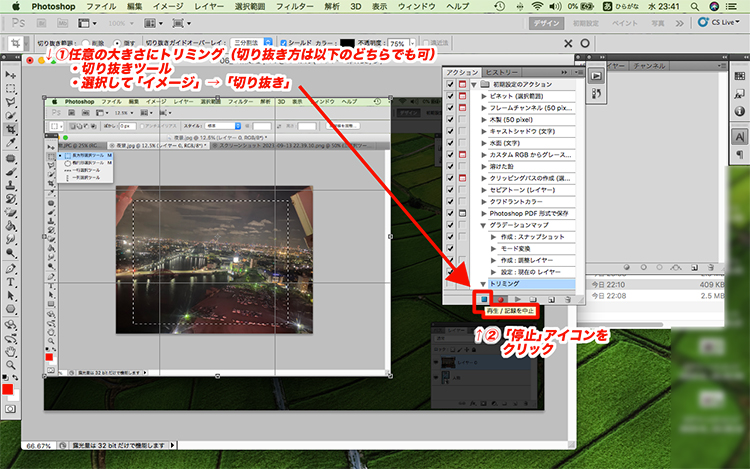Image resolution: width=750 pixels, height=469 pixels.
Task: Click the shield カラー black swatch
Action: point(347,43)
